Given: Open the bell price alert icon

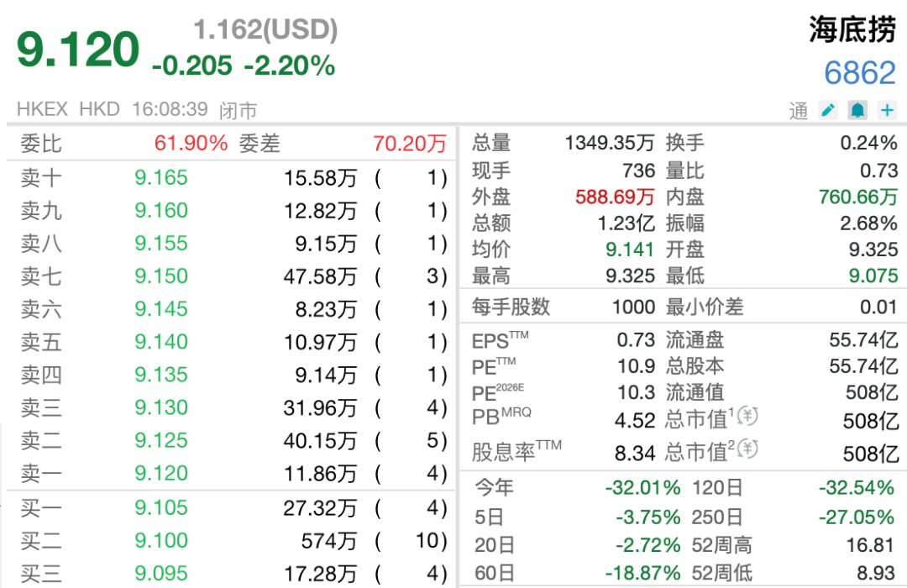Looking at the screenshot, I should [857, 110].
